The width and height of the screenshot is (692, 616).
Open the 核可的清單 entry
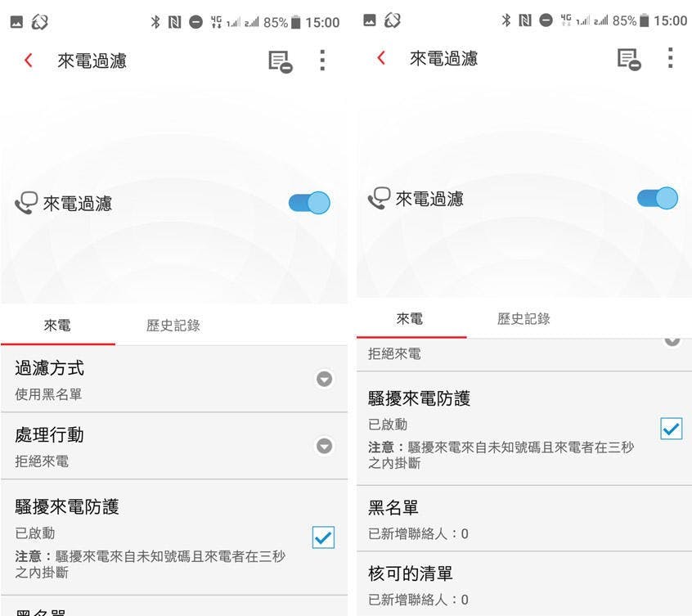523,584
